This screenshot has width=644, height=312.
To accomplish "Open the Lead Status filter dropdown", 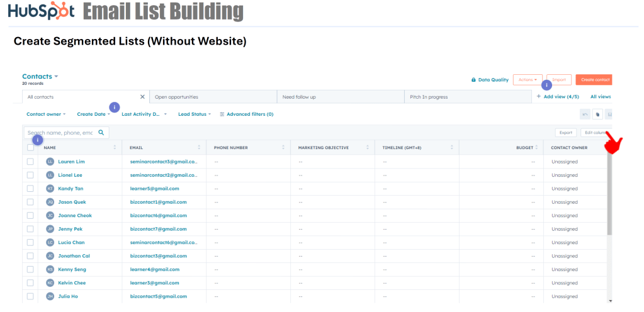I will pyautogui.click(x=194, y=114).
